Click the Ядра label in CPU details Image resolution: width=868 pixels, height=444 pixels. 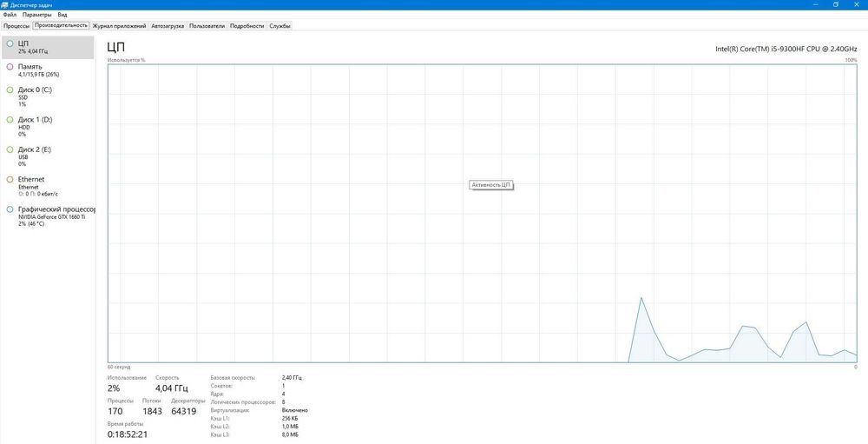(217, 394)
